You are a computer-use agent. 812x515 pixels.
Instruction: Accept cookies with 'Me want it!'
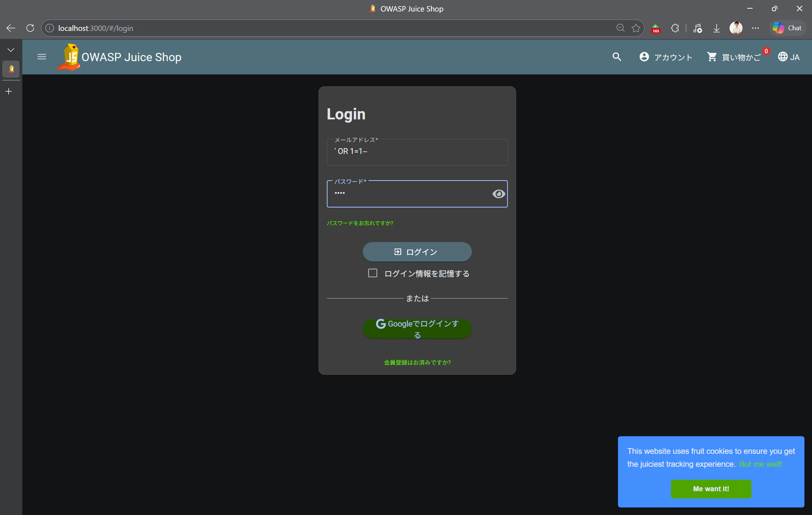711,489
